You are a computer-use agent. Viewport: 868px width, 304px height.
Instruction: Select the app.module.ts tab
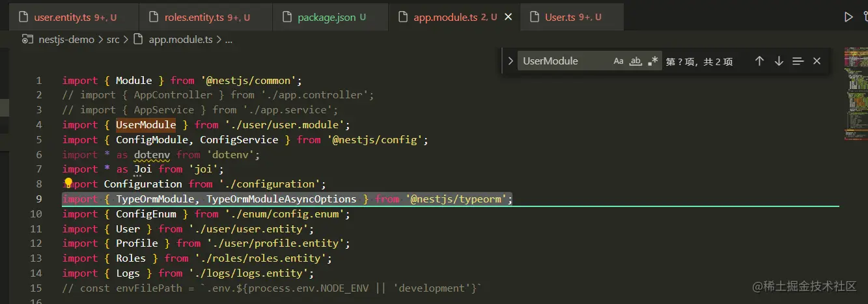(x=455, y=18)
